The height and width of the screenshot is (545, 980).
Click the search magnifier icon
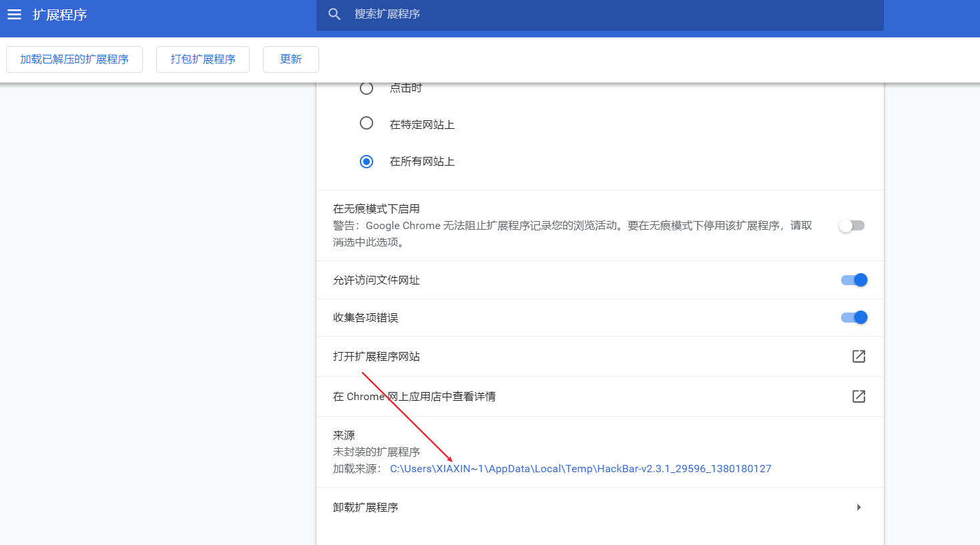334,14
